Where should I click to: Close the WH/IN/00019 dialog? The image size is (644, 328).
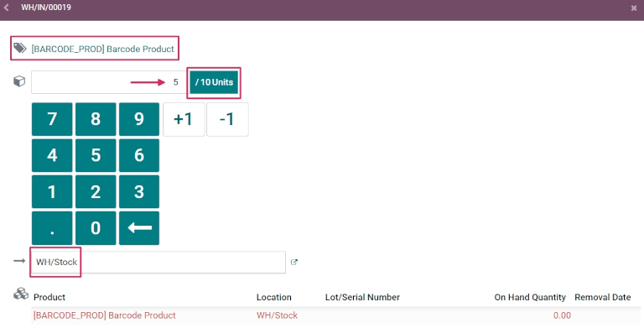pyautogui.click(x=634, y=8)
